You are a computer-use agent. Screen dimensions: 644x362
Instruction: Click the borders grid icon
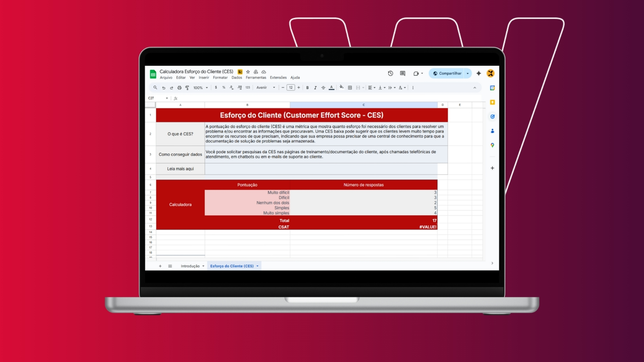tap(350, 88)
